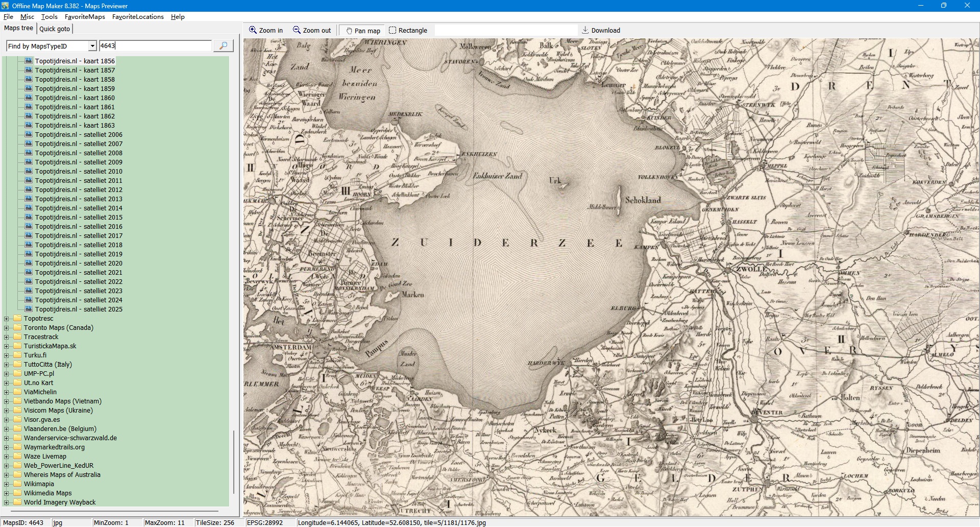Expand the World Imagery Wayback node
This screenshot has width=980, height=527.
(7, 502)
